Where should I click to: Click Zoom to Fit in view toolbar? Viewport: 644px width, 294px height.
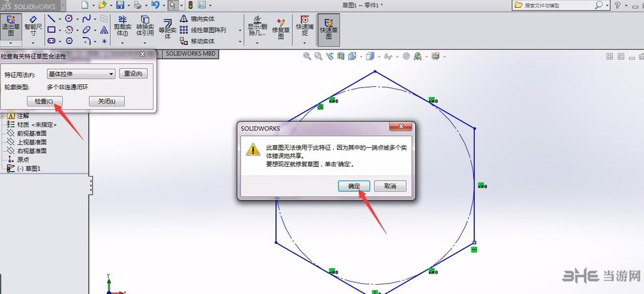[307, 56]
